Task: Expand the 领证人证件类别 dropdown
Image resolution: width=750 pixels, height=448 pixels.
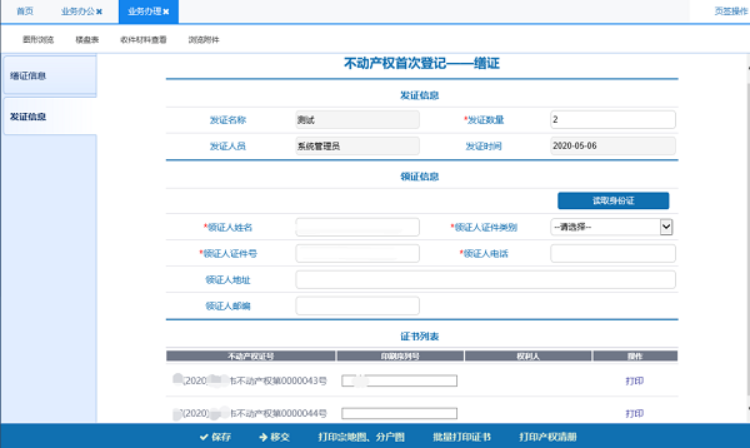Action: click(x=666, y=227)
